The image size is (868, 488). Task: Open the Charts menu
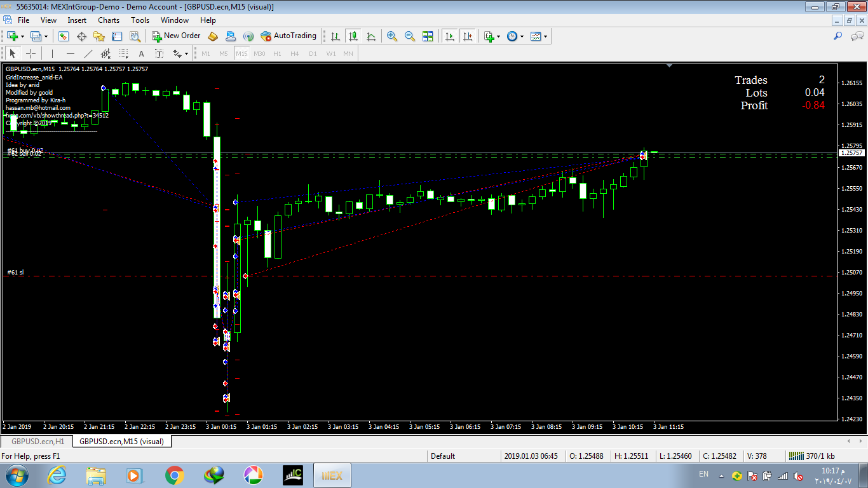pos(109,20)
